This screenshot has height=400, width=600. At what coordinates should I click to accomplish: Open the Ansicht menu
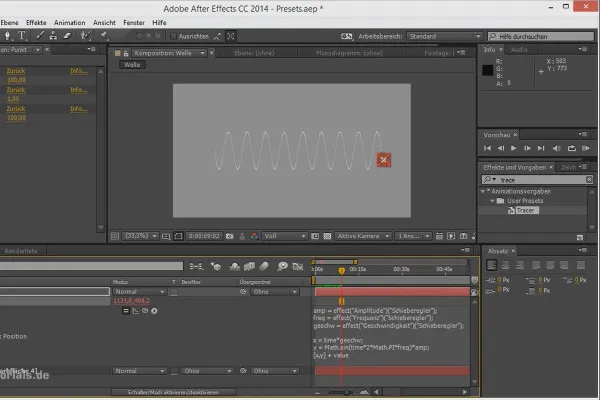(x=104, y=23)
